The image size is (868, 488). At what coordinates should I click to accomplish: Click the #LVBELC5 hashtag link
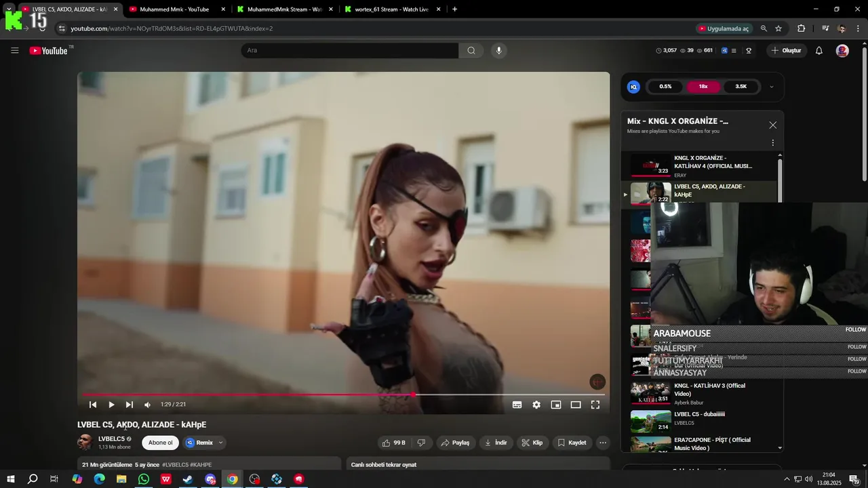click(x=175, y=465)
